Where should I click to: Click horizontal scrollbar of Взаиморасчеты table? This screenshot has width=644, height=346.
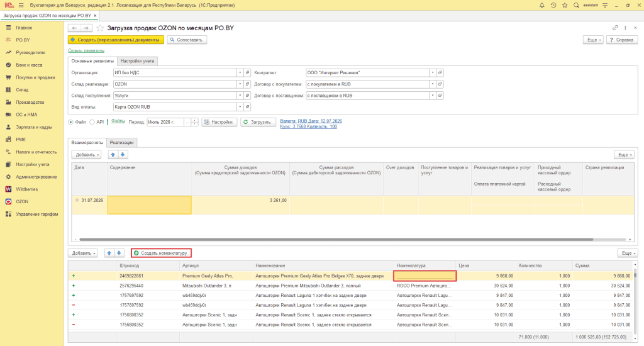pyautogui.click(x=336, y=239)
